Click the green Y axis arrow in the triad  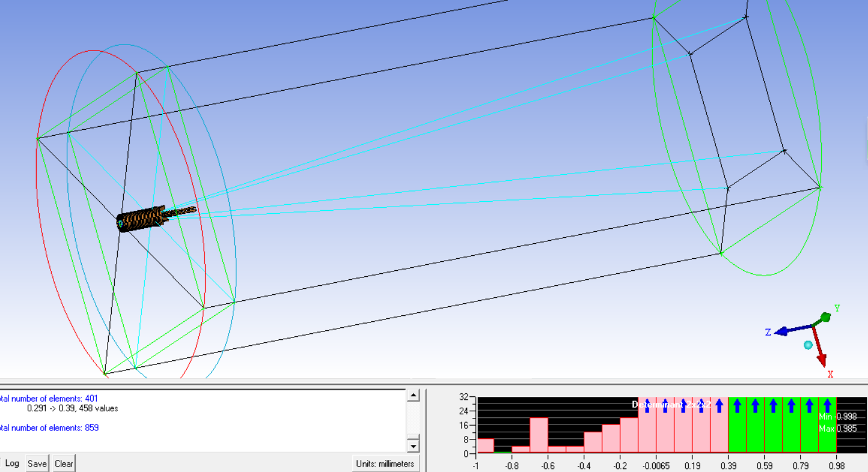[x=825, y=317]
